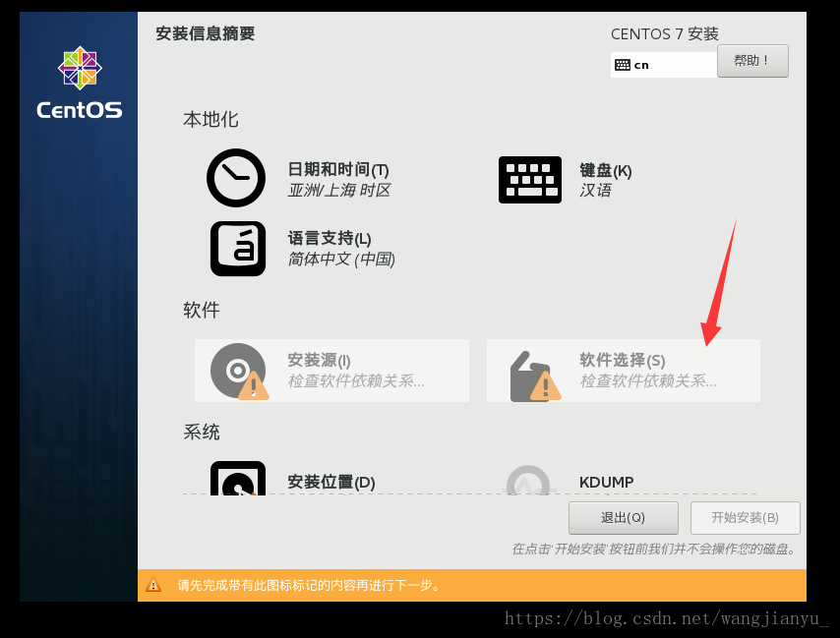Click 简体中文 (中国) language text

pos(341,259)
